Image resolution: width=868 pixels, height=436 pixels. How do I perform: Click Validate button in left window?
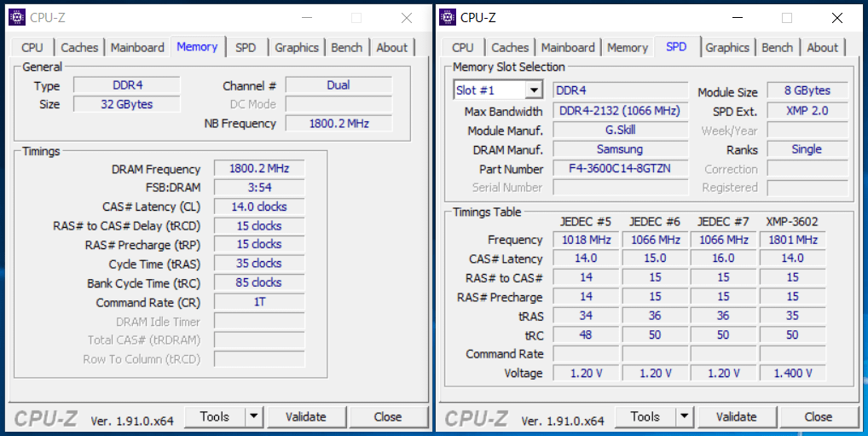tap(305, 416)
